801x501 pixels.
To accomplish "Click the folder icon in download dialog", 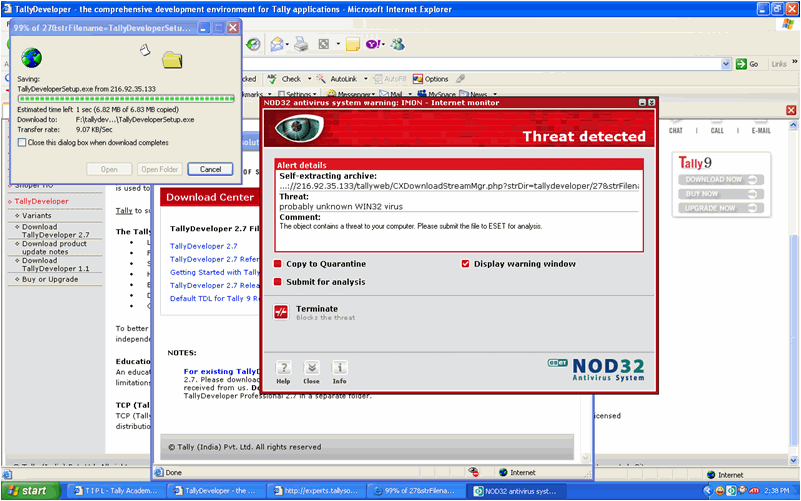I will 172,60.
